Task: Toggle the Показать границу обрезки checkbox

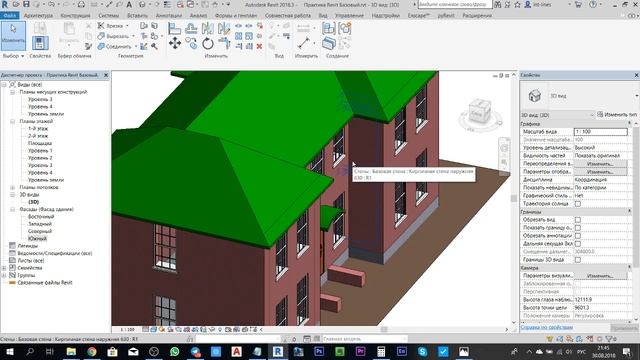Action: 578,228
